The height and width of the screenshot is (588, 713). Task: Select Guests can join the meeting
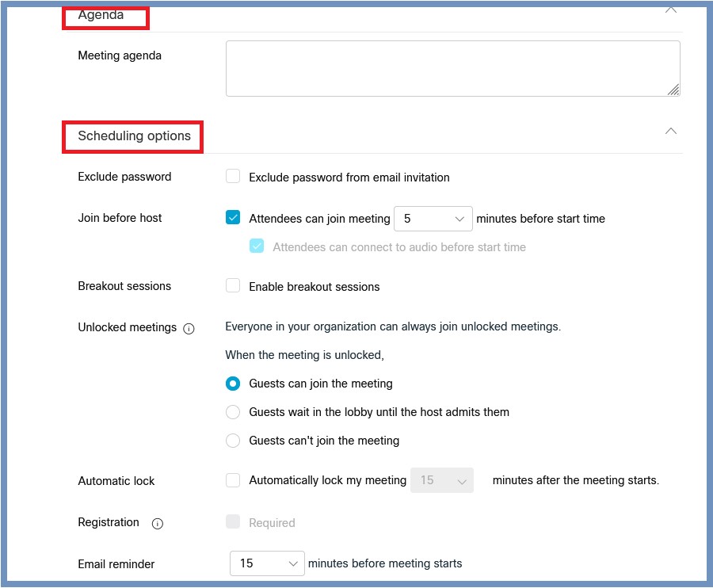tap(233, 384)
